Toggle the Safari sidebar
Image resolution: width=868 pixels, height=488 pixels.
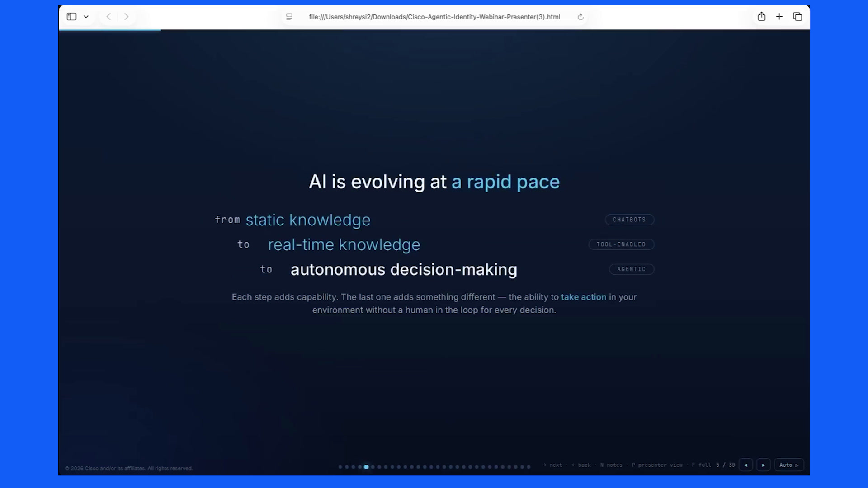[71, 17]
